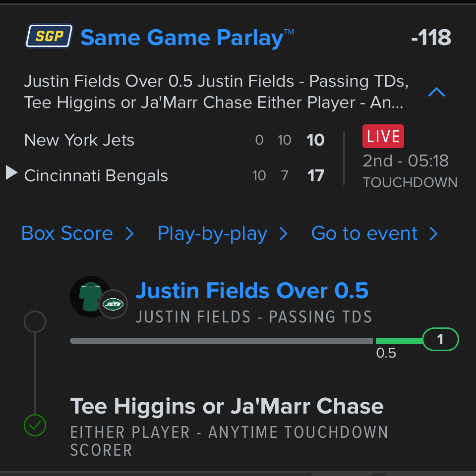
Task: Tap Tee Higgins or Ja'Marr Chase leg title
Action: tap(227, 407)
